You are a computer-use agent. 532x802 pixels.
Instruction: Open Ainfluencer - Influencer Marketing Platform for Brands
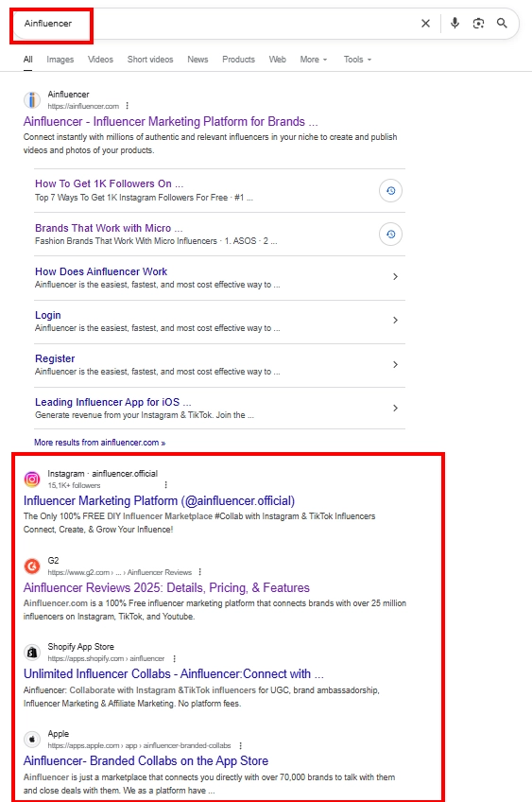171,122
